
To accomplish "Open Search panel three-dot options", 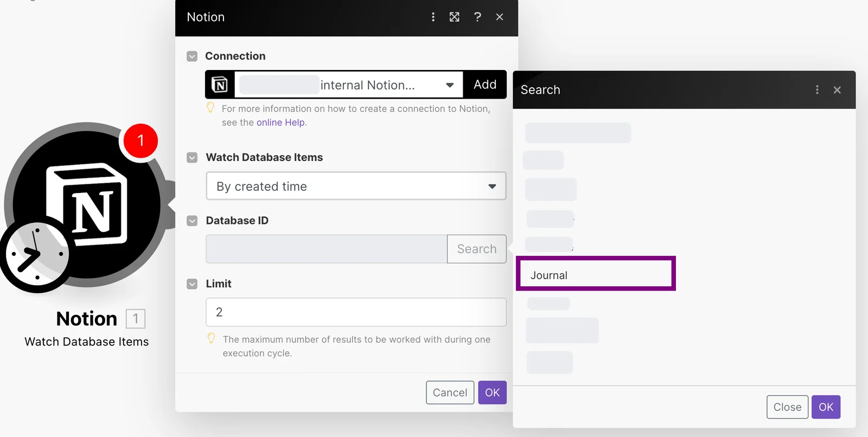I will [817, 90].
